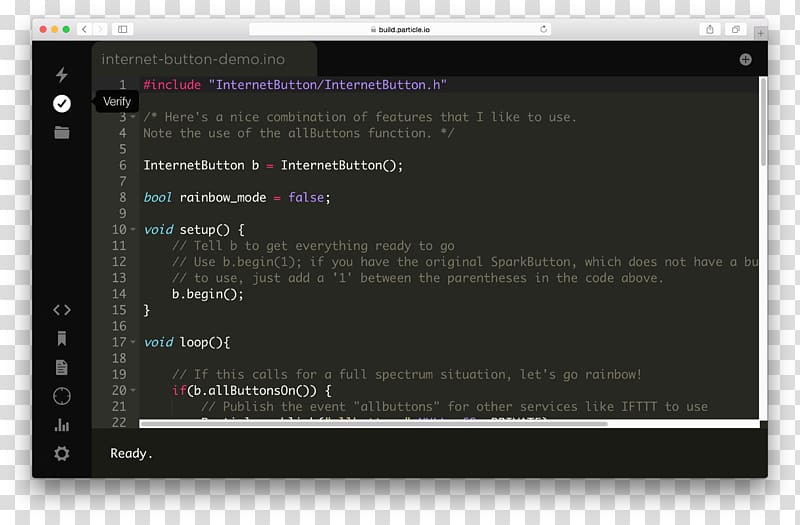
Task: Open the Libraries bookmark icon
Action: pyautogui.click(x=62, y=338)
